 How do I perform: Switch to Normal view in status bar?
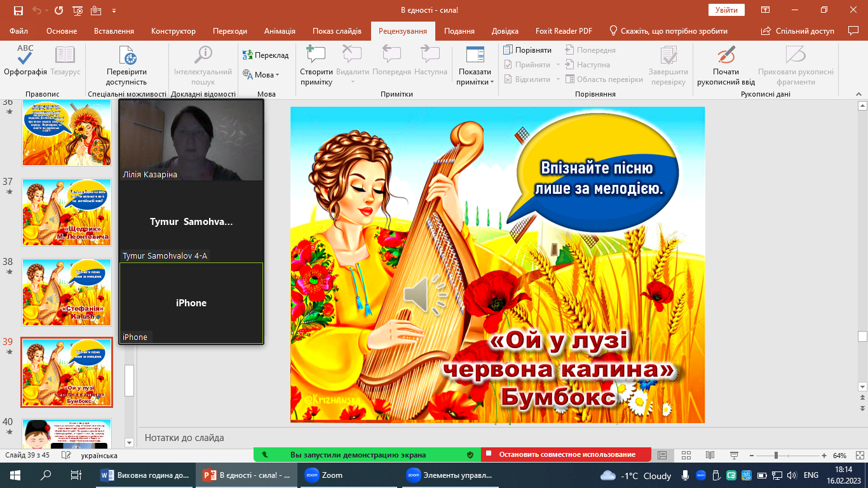(662, 456)
